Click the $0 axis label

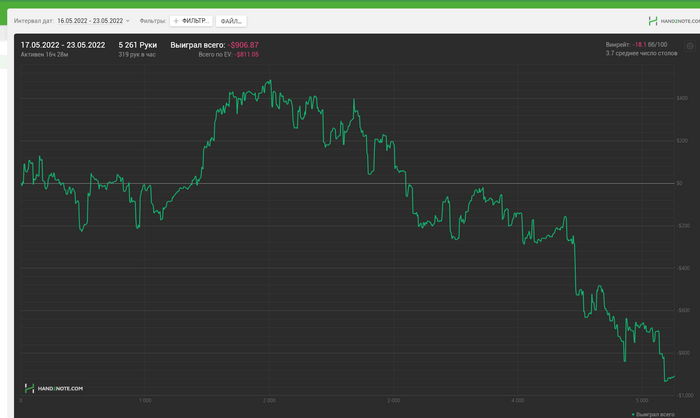pos(679,183)
